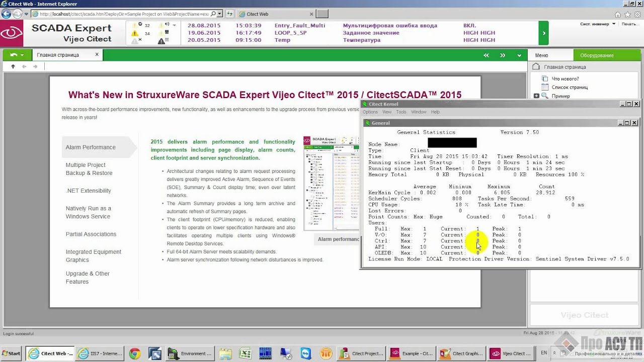
Task: Select Integrated Equipment Graphics feature
Action: coord(93,256)
